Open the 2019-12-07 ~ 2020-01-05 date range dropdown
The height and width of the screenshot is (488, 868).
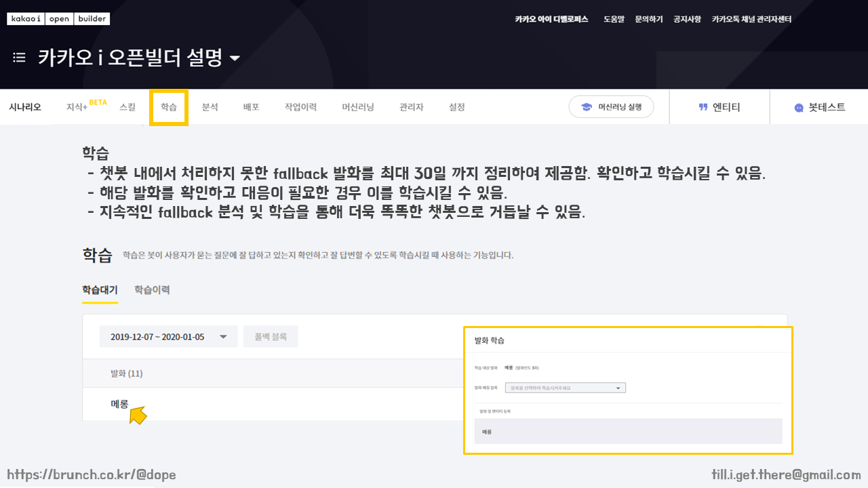168,337
